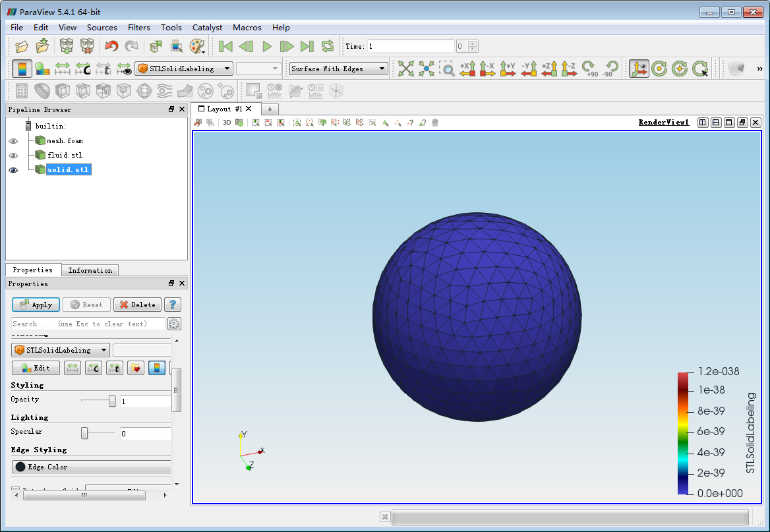Click the Delete button
The image size is (770, 532).
click(x=137, y=305)
